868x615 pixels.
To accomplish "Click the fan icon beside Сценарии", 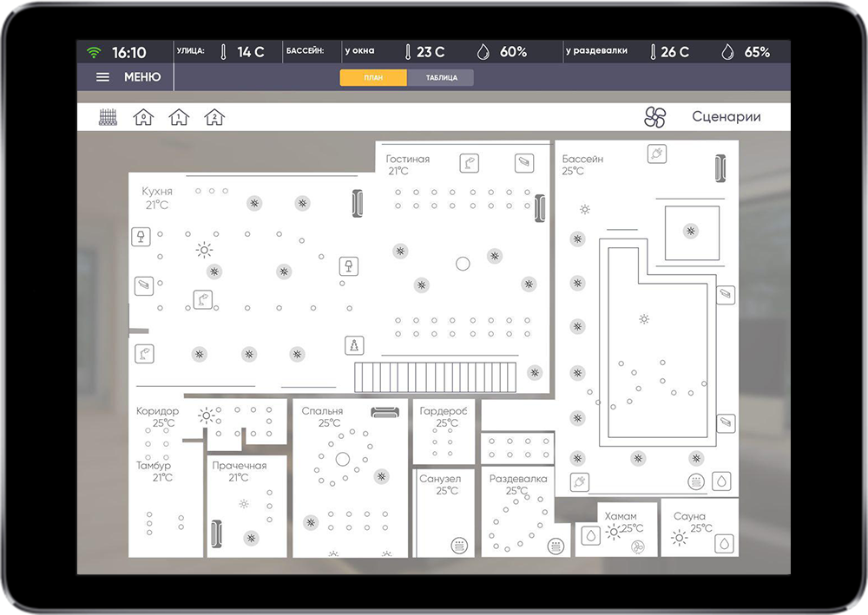I will tap(654, 117).
